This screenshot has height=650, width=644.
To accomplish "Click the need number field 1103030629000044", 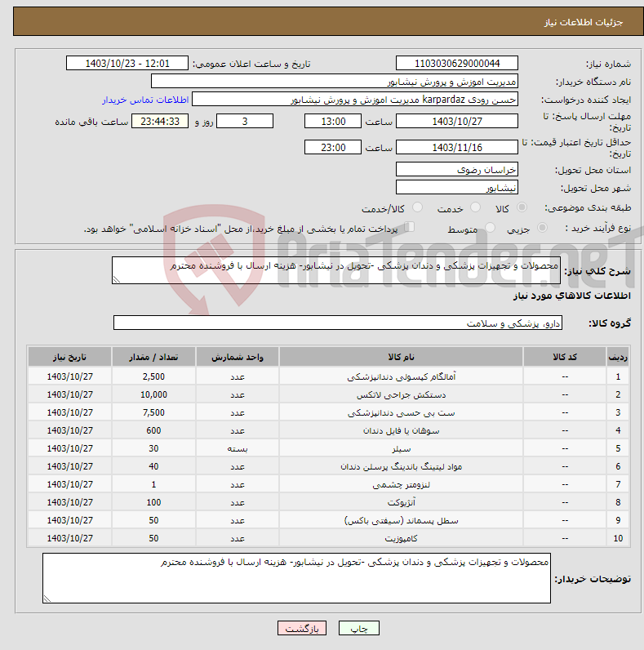I will coord(457,64).
